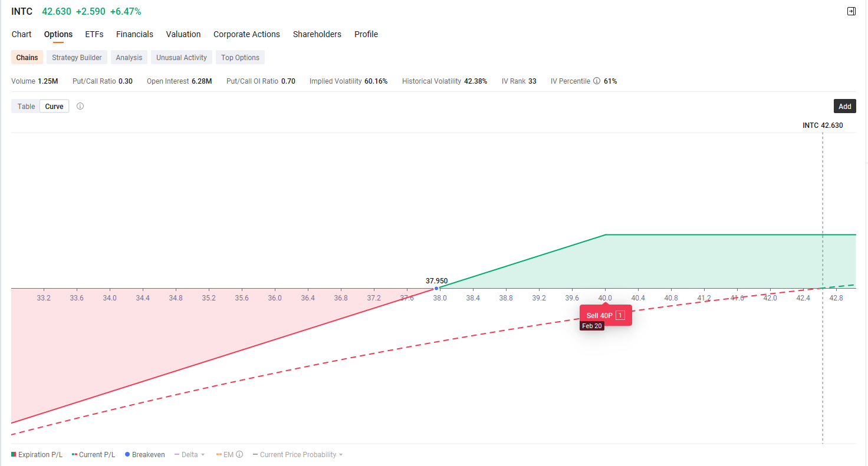Click the IV Rank 33 stat
This screenshot has height=466, width=868.
(x=519, y=81)
